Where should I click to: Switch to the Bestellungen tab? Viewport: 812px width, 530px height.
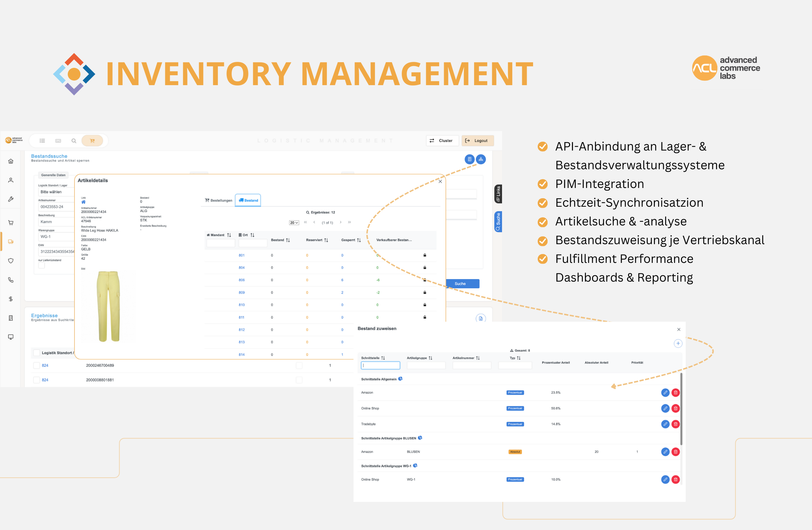point(219,200)
